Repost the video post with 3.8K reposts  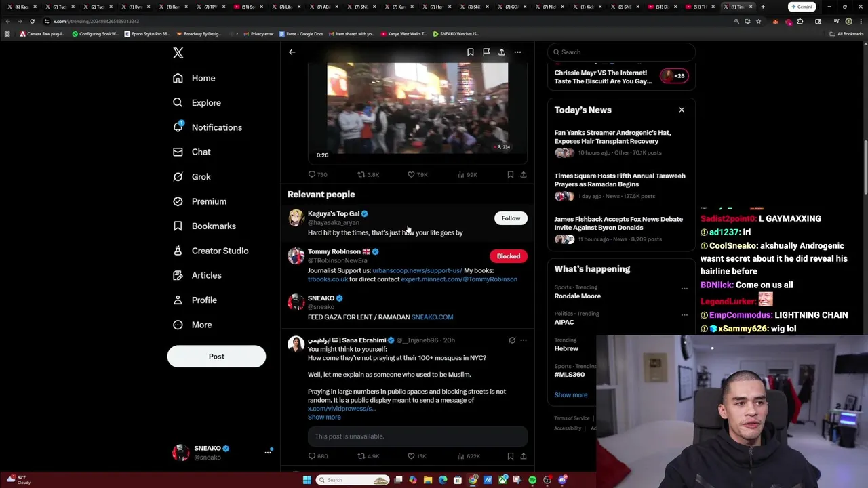point(368,175)
